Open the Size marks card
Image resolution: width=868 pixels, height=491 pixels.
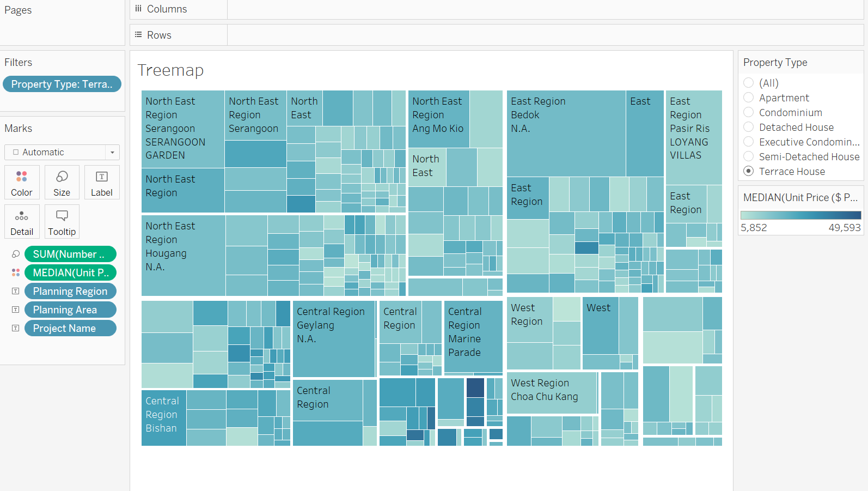pyautogui.click(x=62, y=183)
